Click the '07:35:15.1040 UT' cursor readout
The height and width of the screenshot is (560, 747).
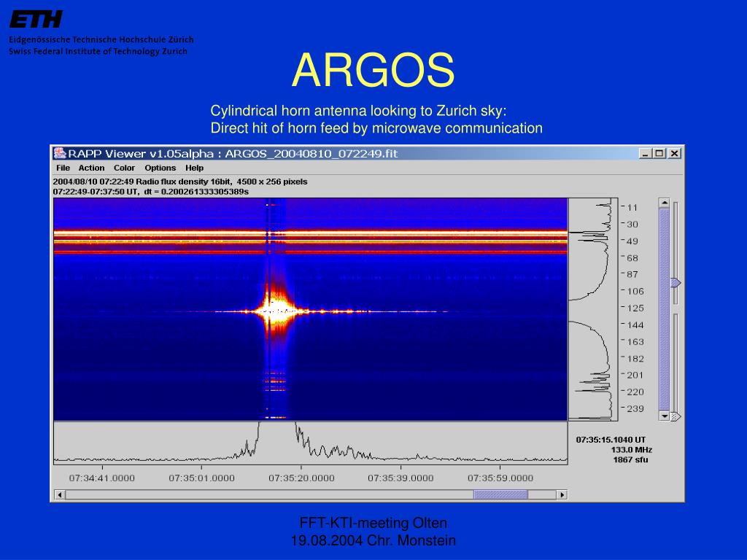pyautogui.click(x=611, y=440)
